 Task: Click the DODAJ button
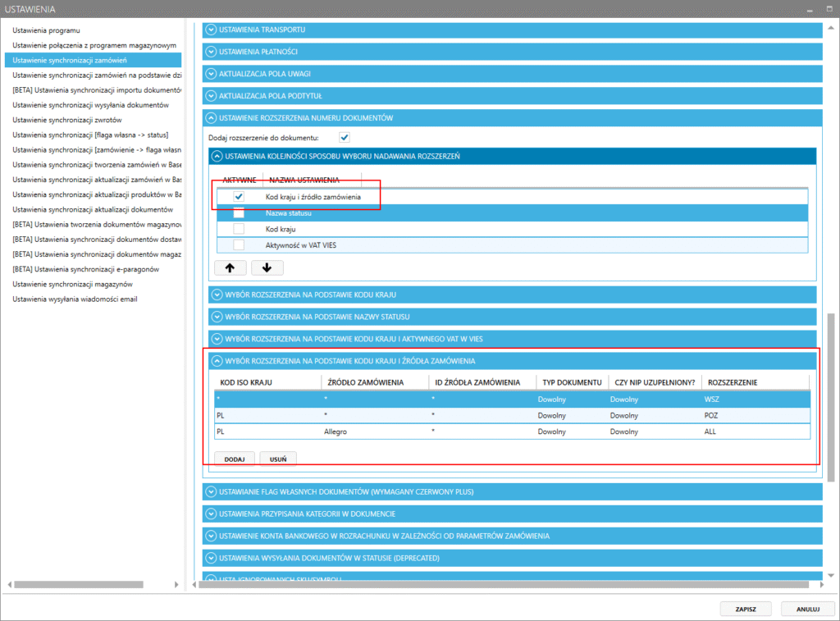235,459
